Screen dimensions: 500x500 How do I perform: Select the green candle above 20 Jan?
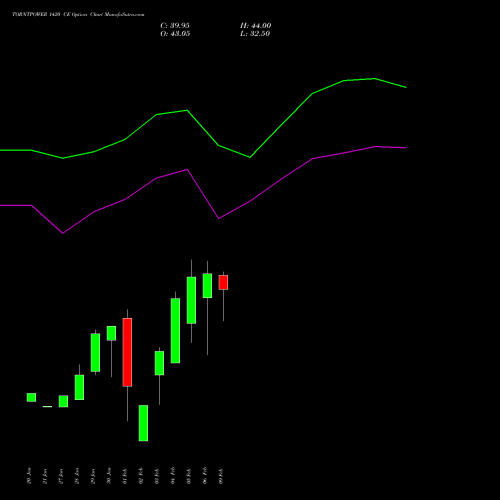pos(31,397)
